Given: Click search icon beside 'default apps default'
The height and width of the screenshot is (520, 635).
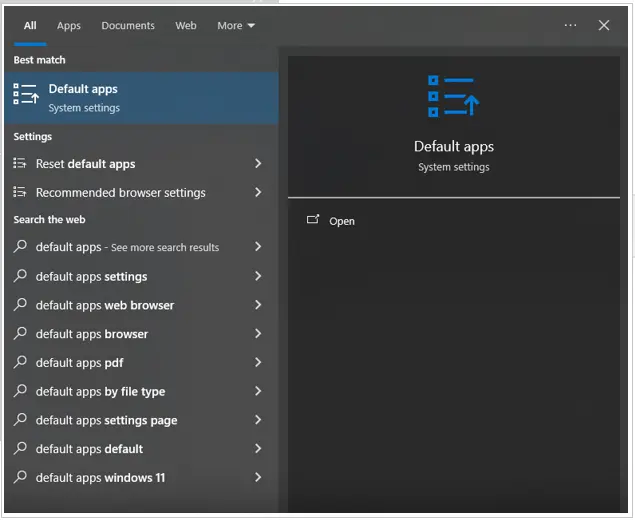Looking at the screenshot, I should pyautogui.click(x=20, y=448).
